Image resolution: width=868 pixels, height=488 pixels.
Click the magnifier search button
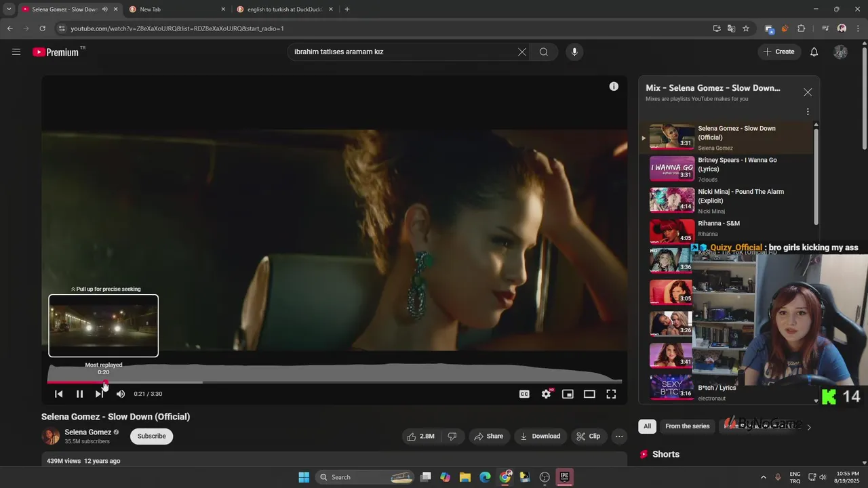[x=544, y=52]
